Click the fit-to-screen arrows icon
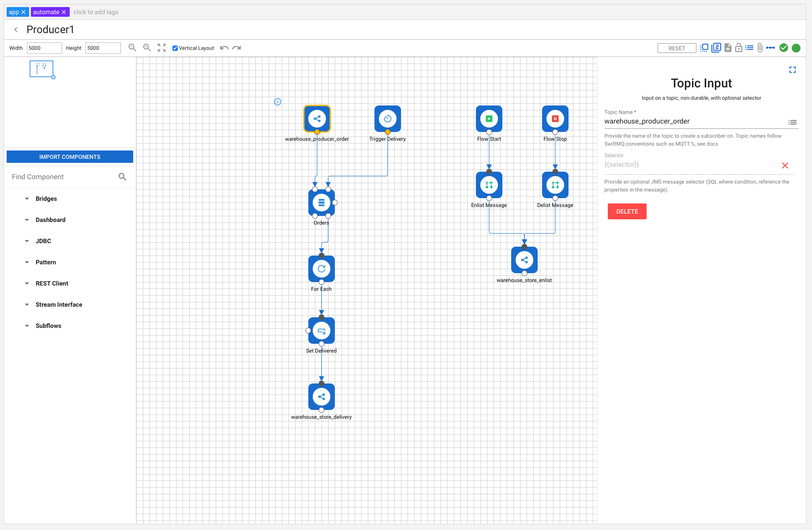This screenshot has width=812, height=530. [162, 48]
